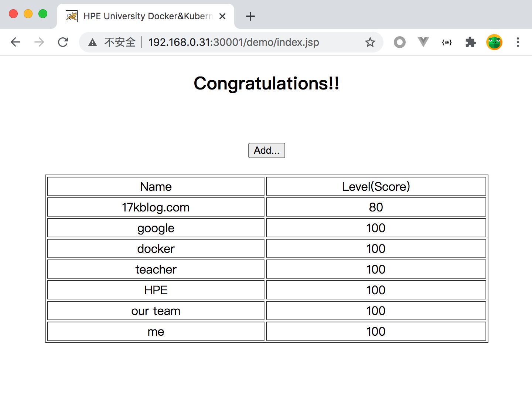Close the HPE University tab
This screenshot has height=400, width=532.
tap(222, 16)
